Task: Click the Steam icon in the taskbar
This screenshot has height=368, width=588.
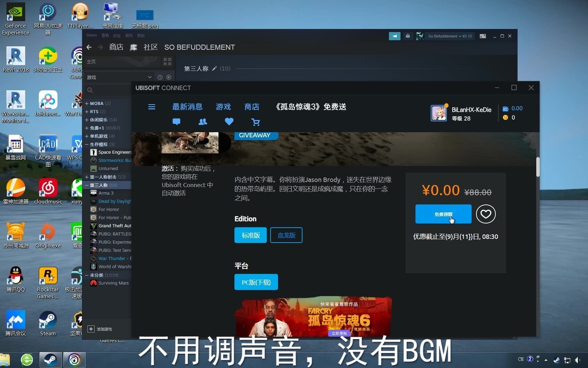Action: tap(50, 359)
